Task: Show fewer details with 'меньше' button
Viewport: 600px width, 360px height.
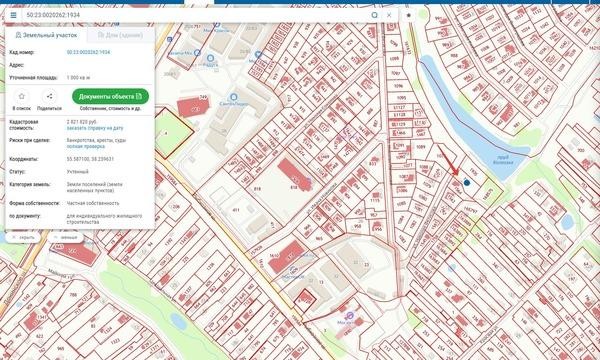Action: pyautogui.click(x=66, y=238)
